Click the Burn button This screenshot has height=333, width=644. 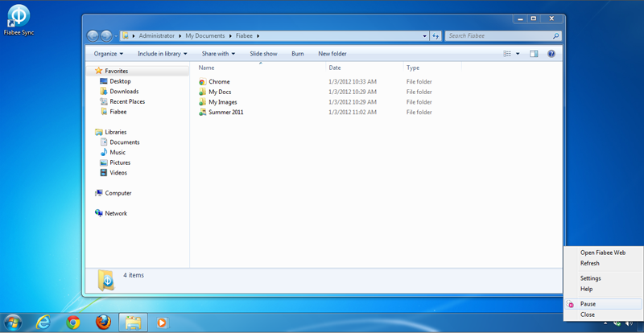coord(298,54)
